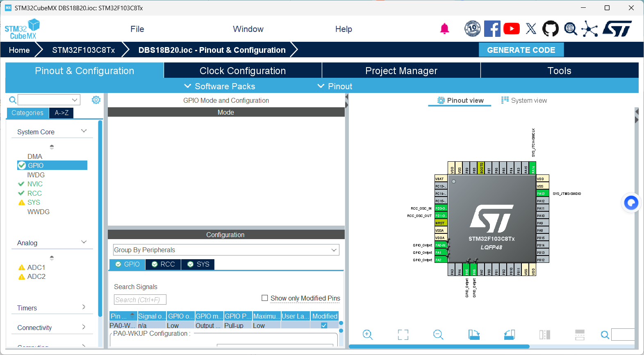The height and width of the screenshot is (355, 644).
Task: Click the globe search icon in the header
Action: coord(570,29)
